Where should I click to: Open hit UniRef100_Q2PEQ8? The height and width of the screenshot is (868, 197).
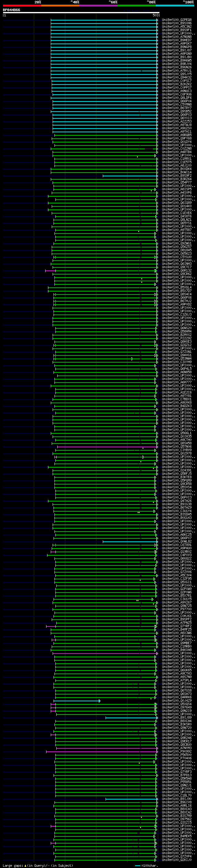click(177, 20)
